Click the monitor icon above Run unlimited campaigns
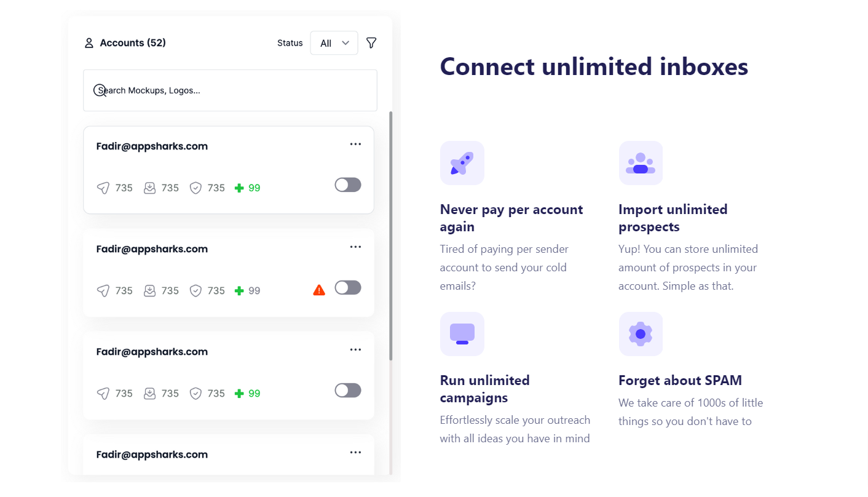Screen dimensions: 868x497 462,334
